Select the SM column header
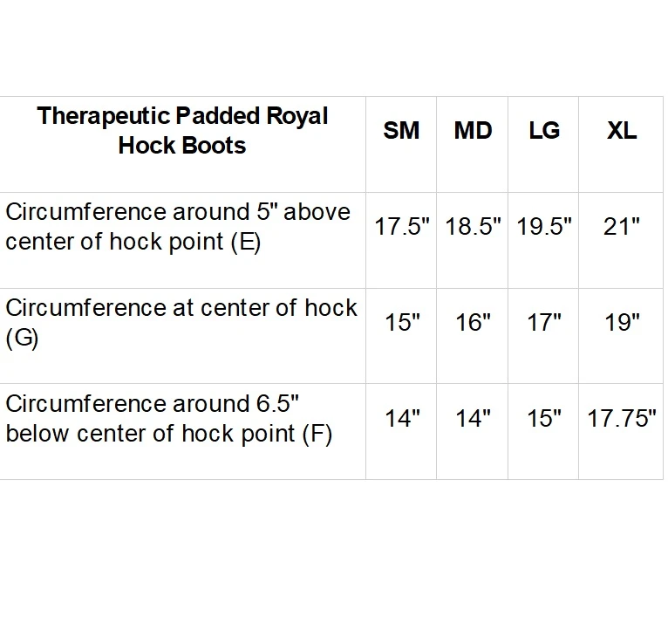 pyautogui.click(x=401, y=131)
